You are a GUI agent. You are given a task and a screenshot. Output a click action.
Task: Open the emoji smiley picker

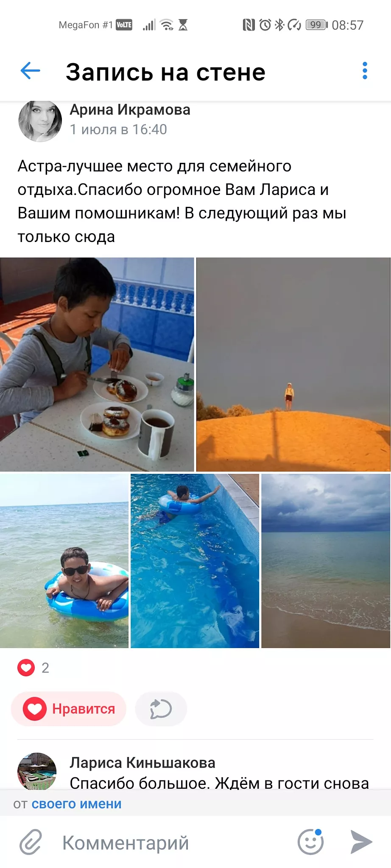(x=311, y=842)
